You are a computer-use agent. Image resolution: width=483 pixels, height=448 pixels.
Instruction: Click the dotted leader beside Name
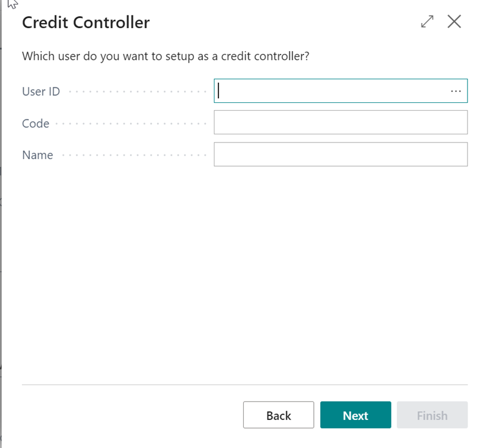pyautogui.click(x=135, y=155)
